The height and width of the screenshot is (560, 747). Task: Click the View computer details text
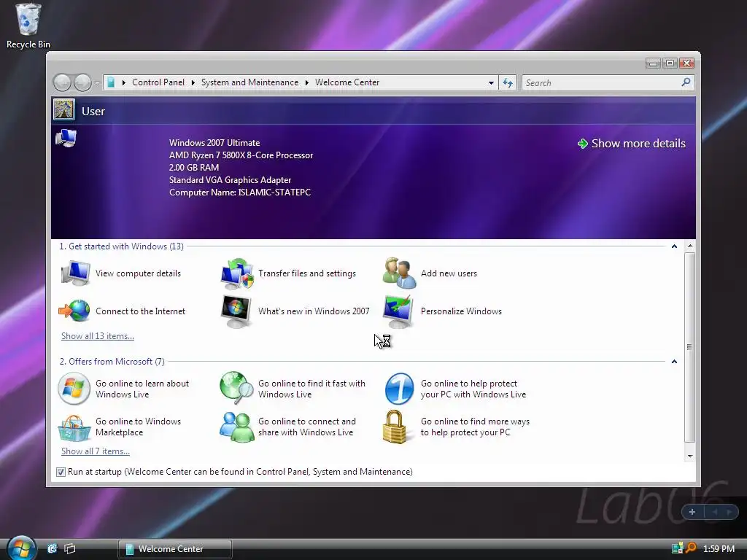[138, 273]
